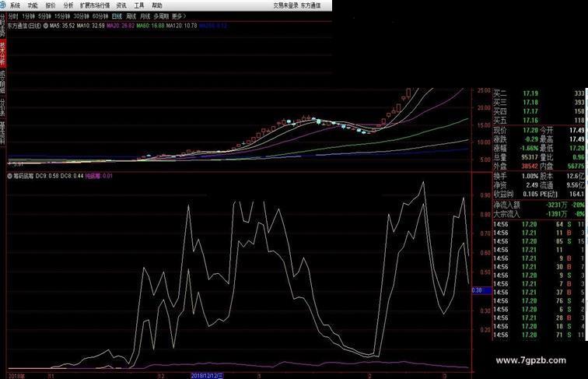Switch to the 15分钟 period tab
Screen dimensions: 588x379
(x=62, y=16)
